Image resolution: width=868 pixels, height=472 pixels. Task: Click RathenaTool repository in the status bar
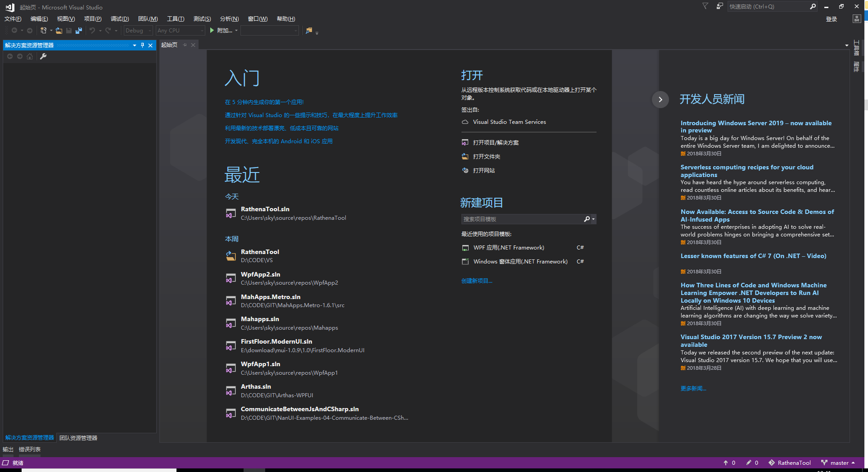789,463
